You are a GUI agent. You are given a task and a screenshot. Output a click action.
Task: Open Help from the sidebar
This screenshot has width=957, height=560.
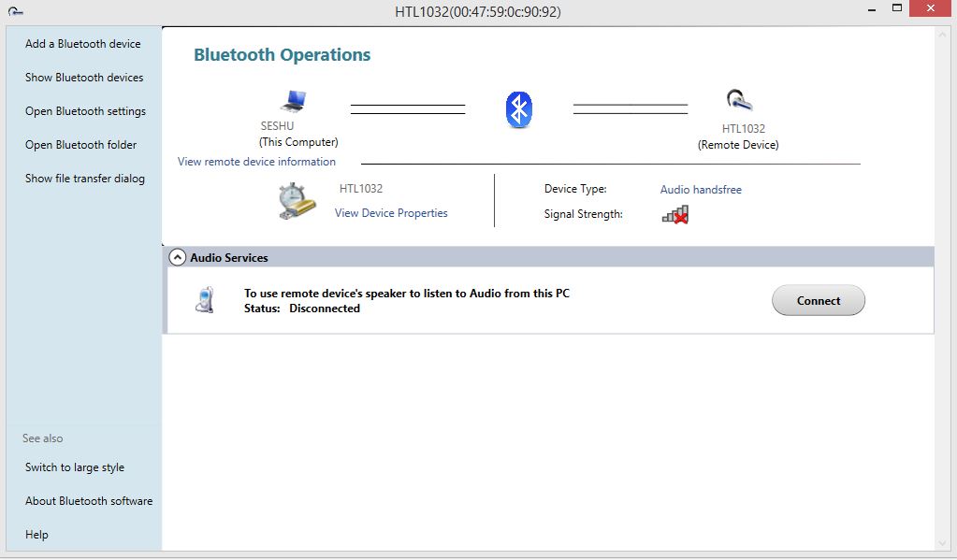[x=36, y=535]
